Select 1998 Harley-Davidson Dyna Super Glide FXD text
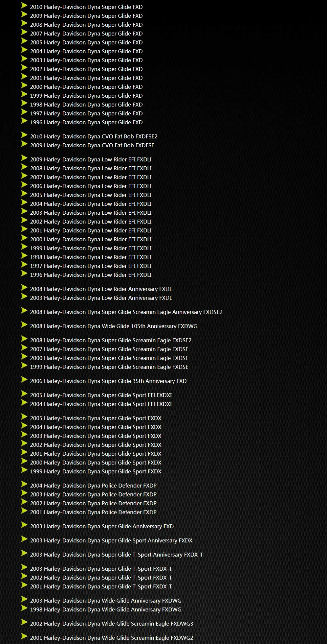The image size is (327, 644). 86,105
